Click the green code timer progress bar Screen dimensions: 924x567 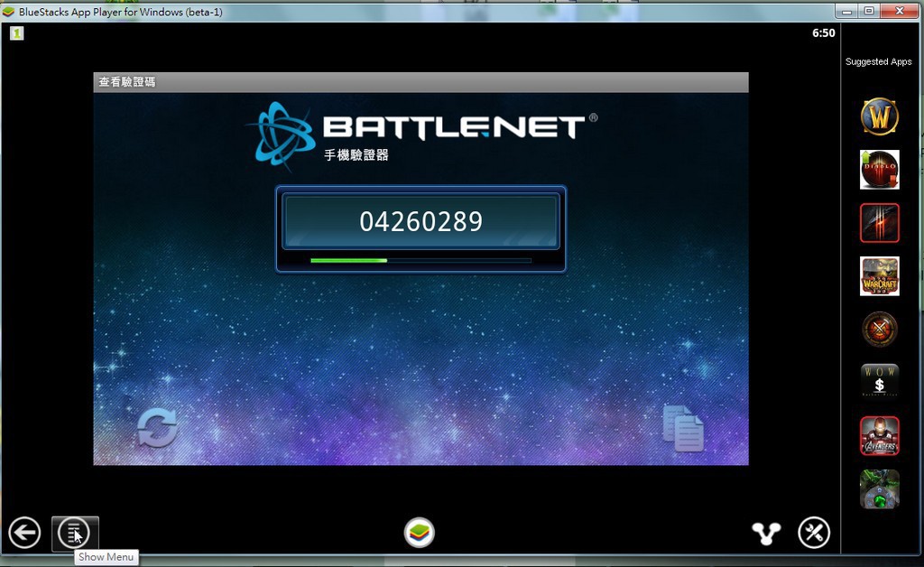click(x=420, y=260)
